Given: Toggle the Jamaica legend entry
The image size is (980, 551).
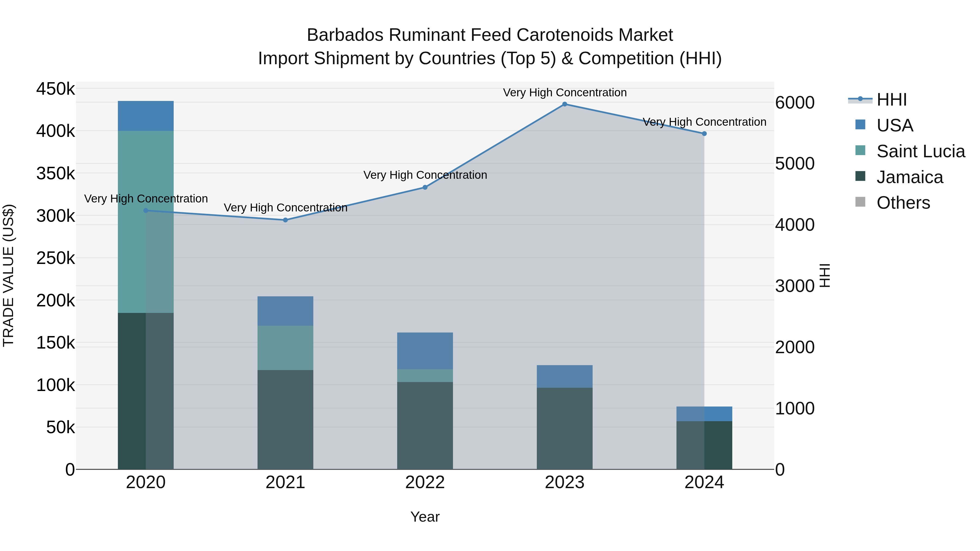Looking at the screenshot, I should (899, 177).
